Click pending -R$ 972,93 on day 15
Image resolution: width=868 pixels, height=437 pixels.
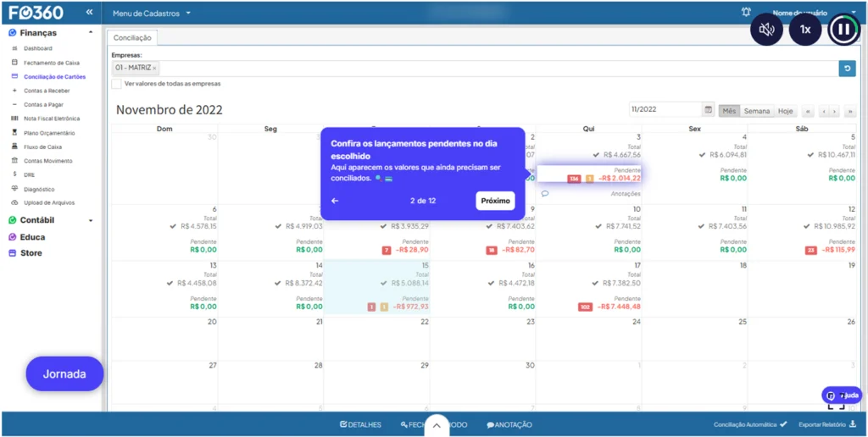411,307
